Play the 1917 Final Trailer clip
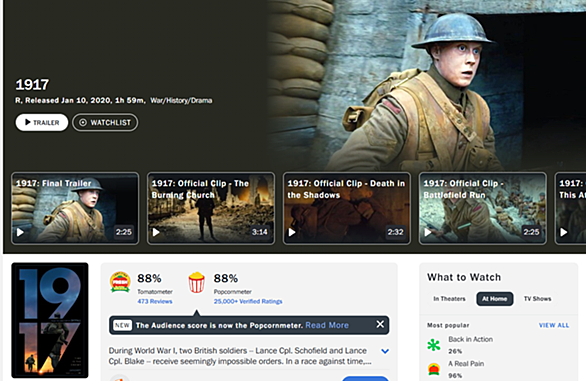Viewport: 586px width, 381px height. 75,209
